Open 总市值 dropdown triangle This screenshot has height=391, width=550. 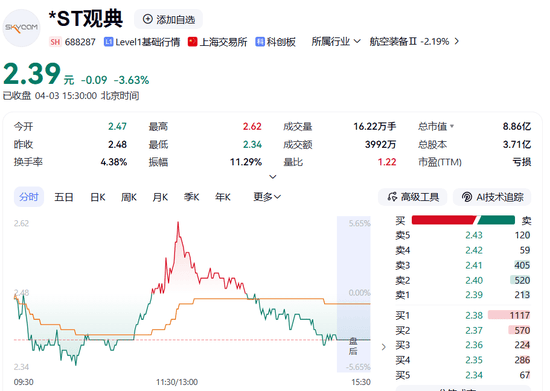coord(452,126)
